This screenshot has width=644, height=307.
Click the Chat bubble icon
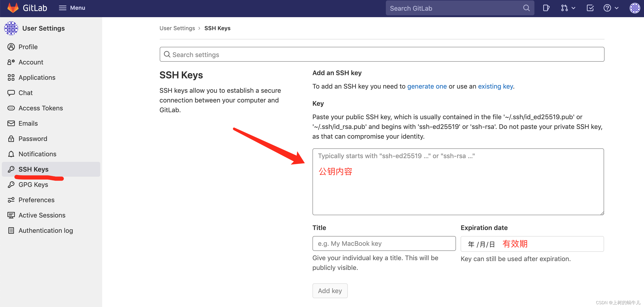click(11, 93)
